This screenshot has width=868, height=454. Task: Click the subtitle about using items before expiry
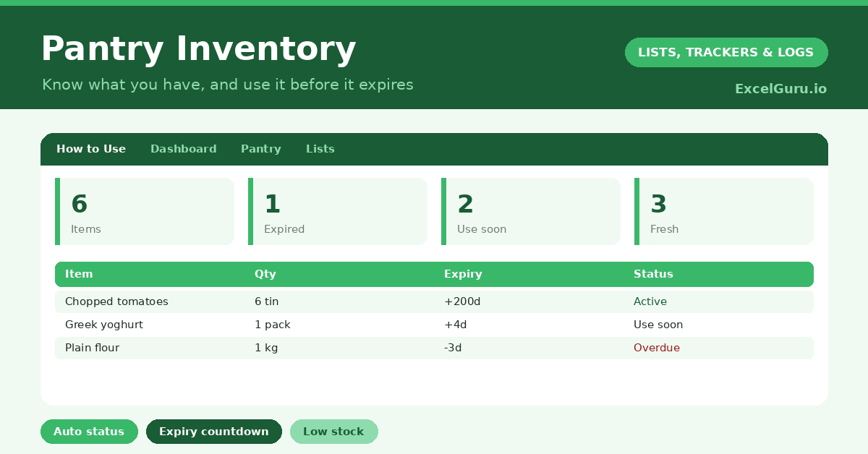[228, 85]
